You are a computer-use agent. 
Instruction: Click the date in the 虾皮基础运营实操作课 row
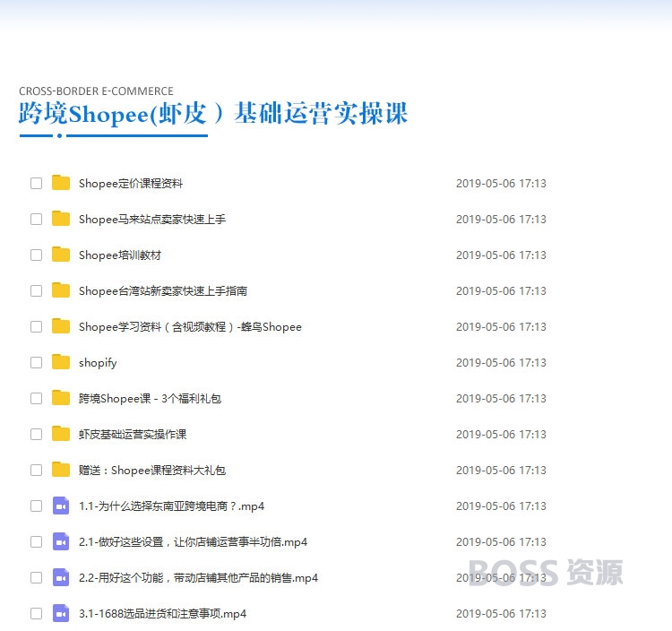501,435
